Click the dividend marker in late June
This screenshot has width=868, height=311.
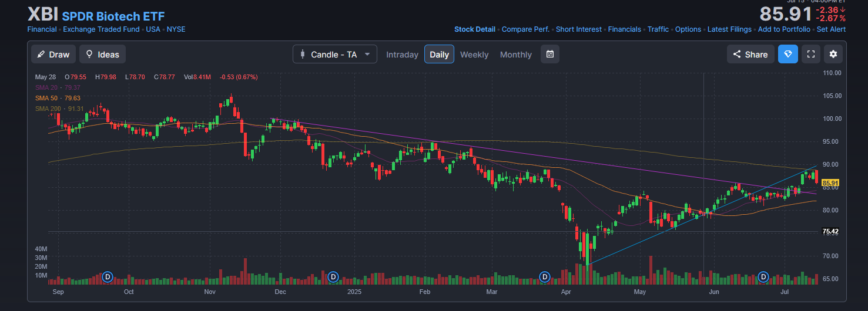(763, 276)
